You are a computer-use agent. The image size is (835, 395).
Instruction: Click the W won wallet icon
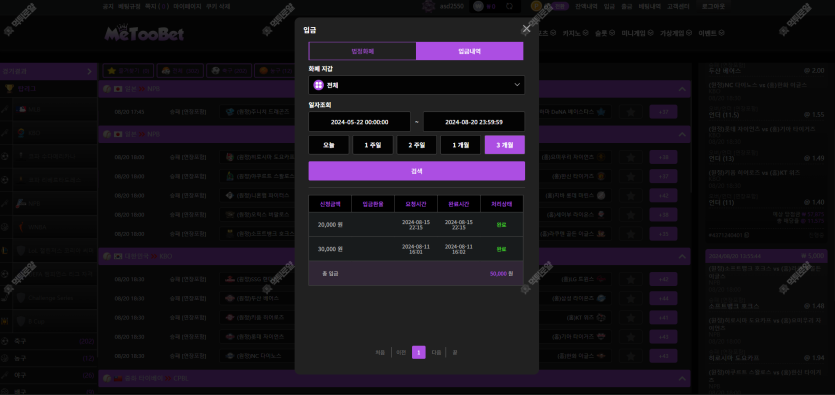478,6
